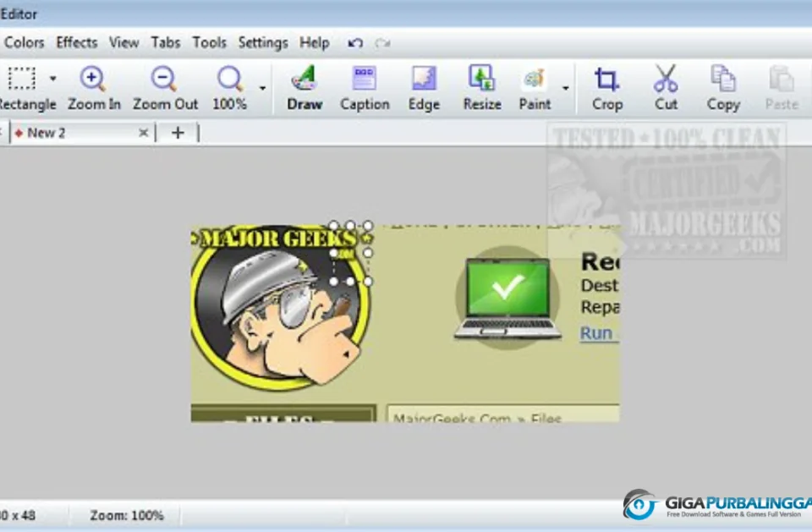The width and height of the screenshot is (812, 532).
Task: Open the Help menu
Action: tap(315, 42)
